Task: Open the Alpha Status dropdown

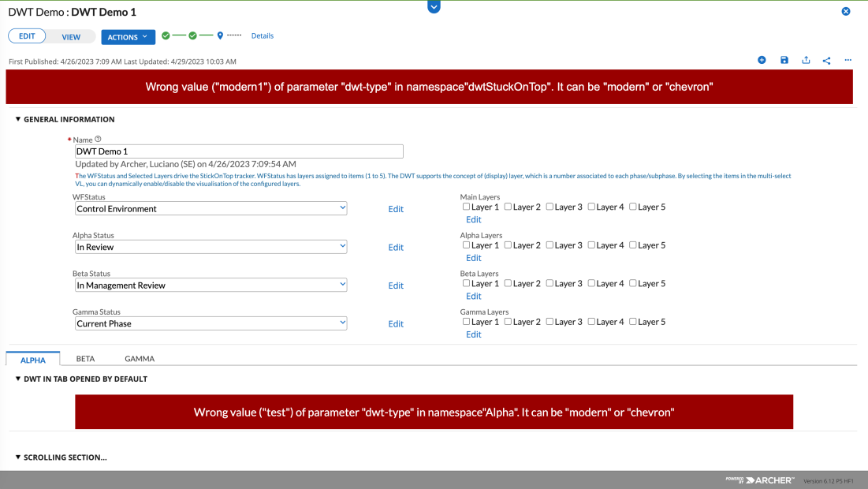Action: click(x=211, y=246)
